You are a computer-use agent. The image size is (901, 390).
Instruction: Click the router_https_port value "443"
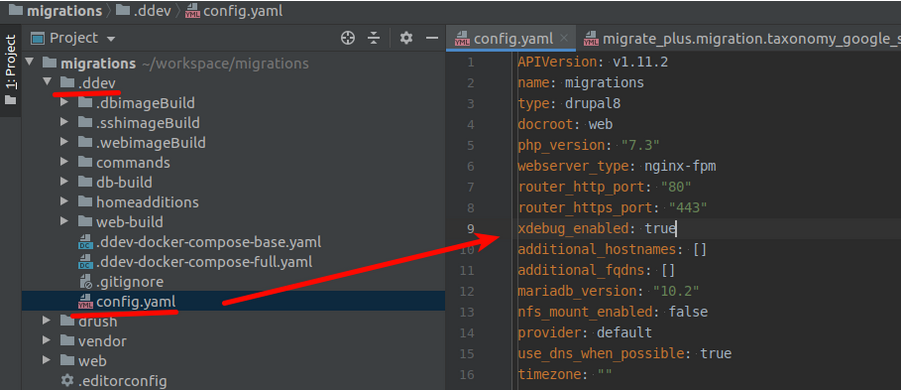[x=688, y=207]
